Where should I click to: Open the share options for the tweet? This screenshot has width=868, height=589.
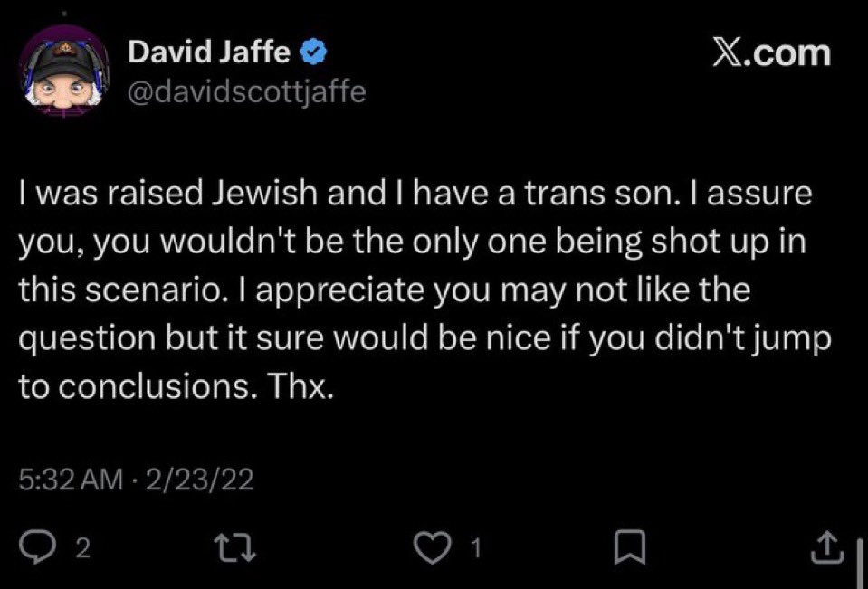point(824,547)
